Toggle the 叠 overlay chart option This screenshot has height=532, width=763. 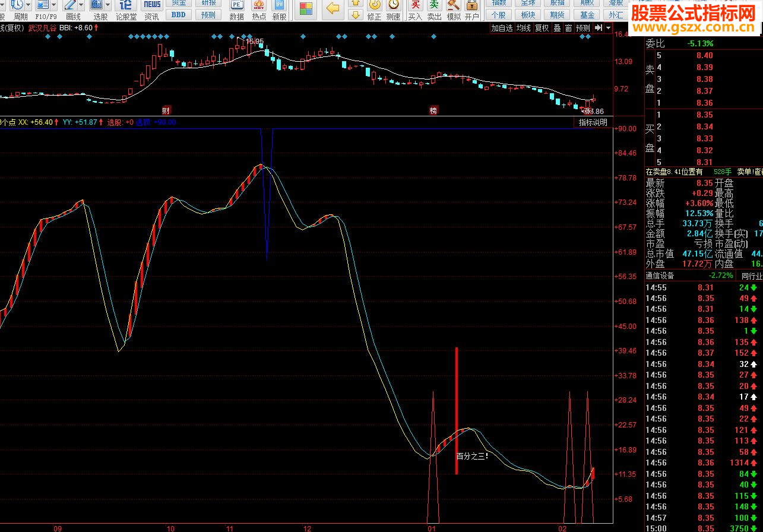557,28
